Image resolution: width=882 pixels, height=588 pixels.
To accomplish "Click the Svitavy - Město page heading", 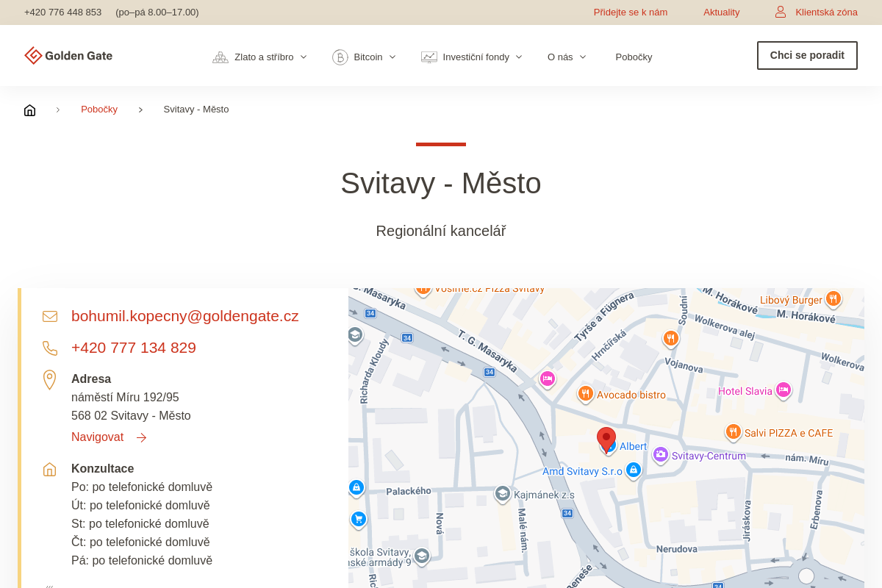I will tap(441, 183).
